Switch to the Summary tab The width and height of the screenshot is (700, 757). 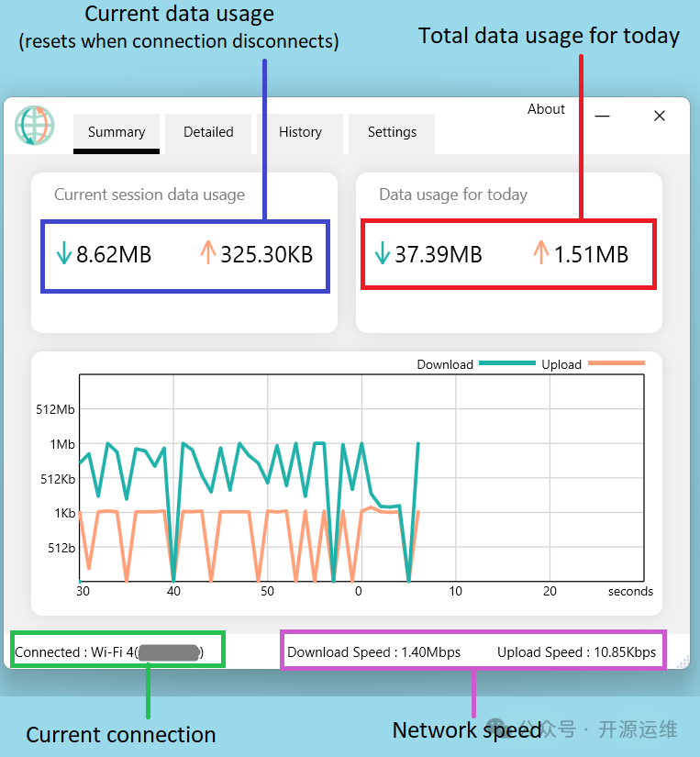[117, 132]
